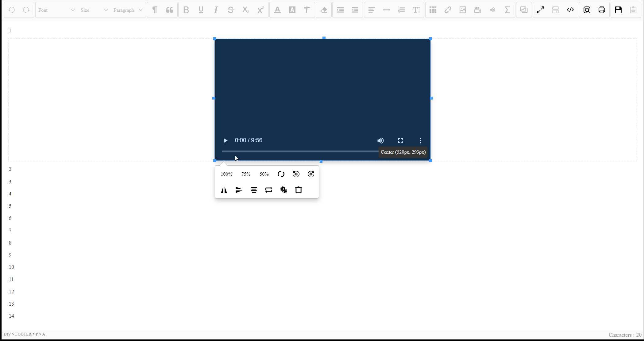
Task: Click the remove format eraser icon
Action: click(x=324, y=10)
